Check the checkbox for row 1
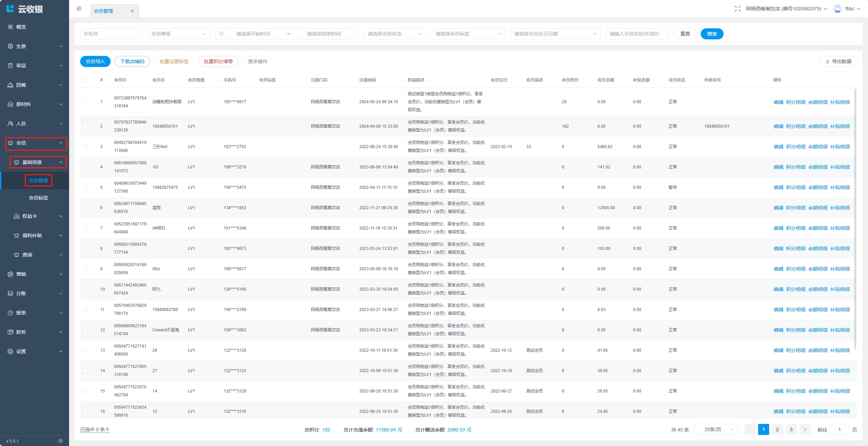This screenshot has height=446, width=868. pos(85,102)
